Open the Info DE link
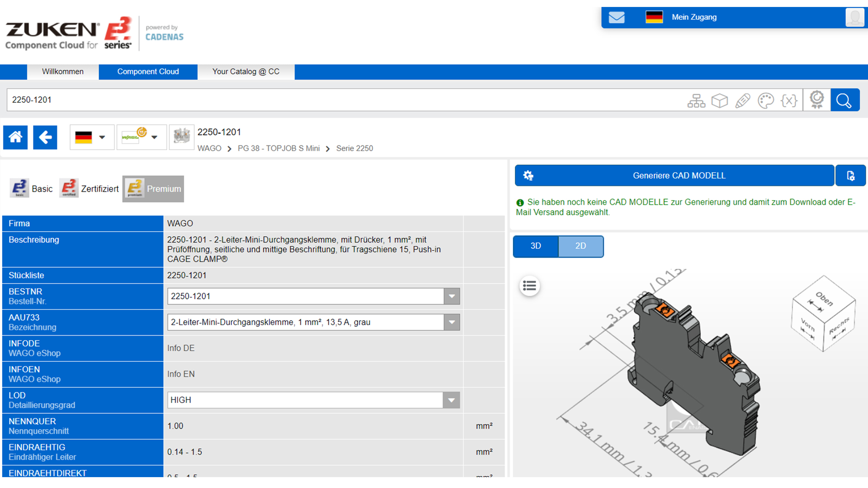The width and height of the screenshot is (868, 488). coord(181,348)
